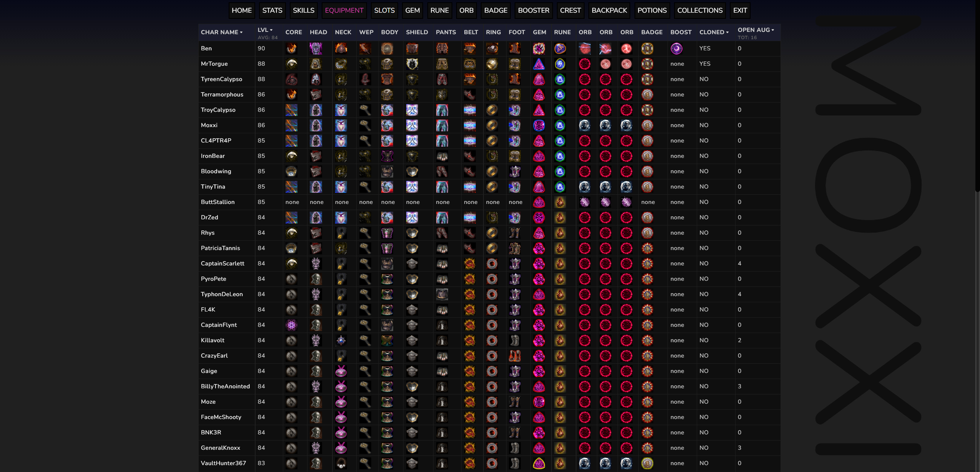
Task: Click Ben's core item icon
Action: click(x=291, y=48)
